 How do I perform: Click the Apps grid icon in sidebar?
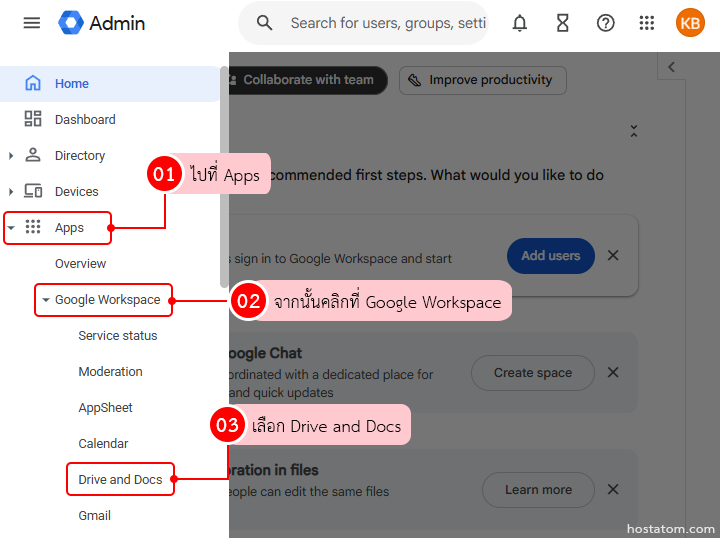[x=33, y=227]
